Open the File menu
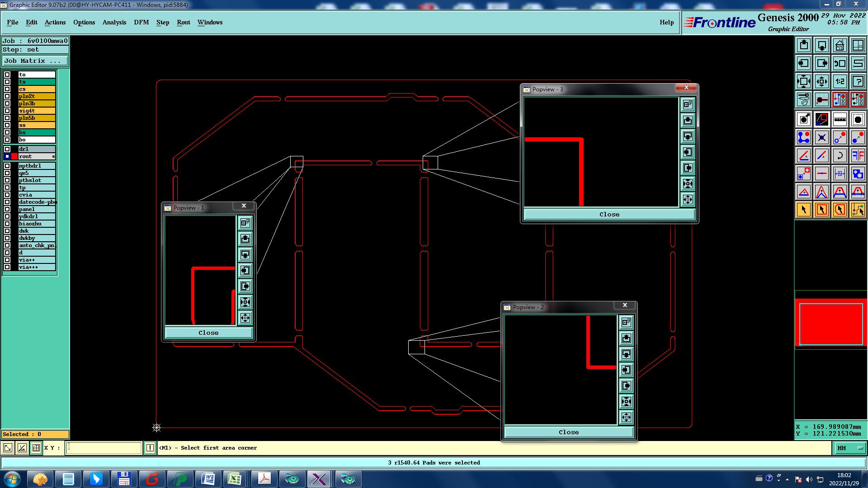Screen dimensions: 868x488 pos(13,22)
